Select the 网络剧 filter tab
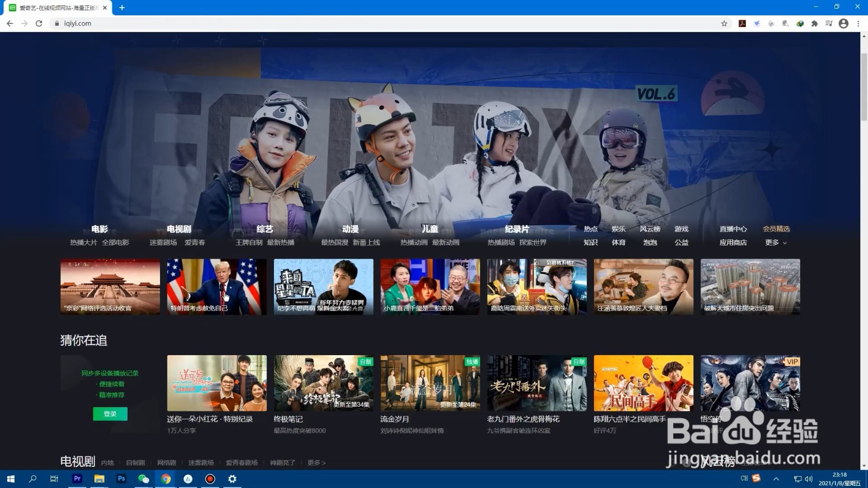Image resolution: width=868 pixels, height=488 pixels. (x=167, y=463)
